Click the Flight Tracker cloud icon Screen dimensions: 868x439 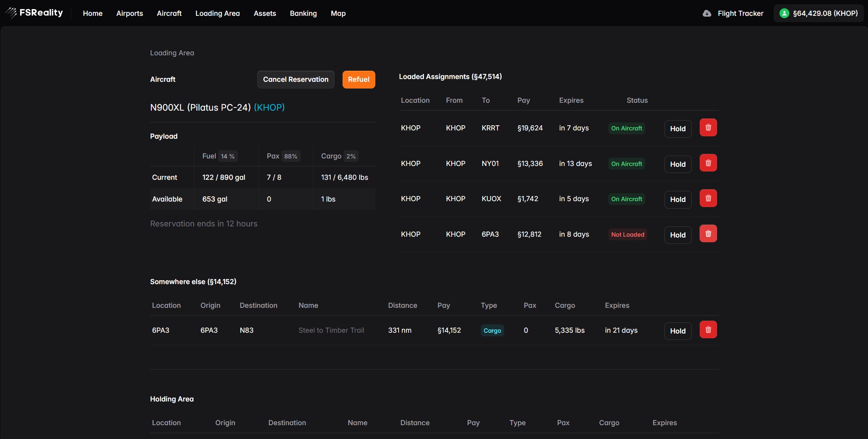point(707,13)
